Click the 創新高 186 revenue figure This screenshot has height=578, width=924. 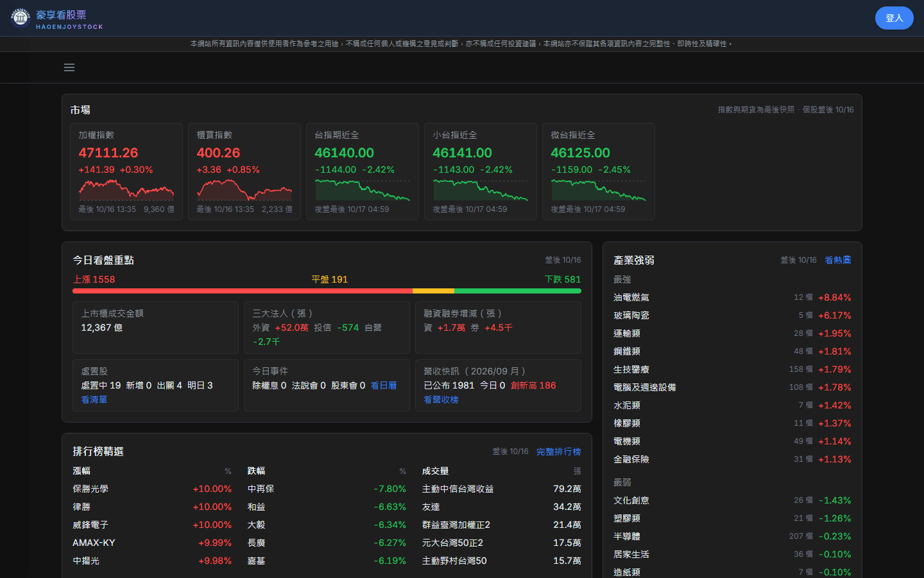click(533, 385)
